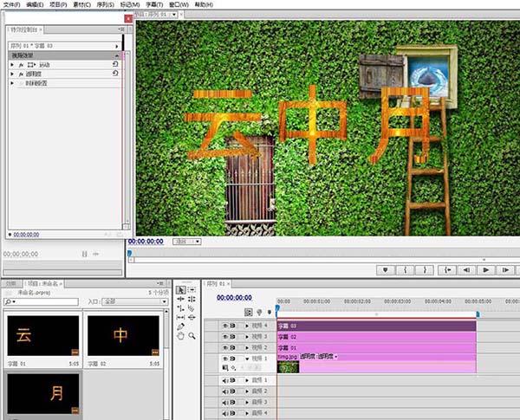Toggle Motion effect fx switch
The width and height of the screenshot is (520, 420).
(21, 65)
